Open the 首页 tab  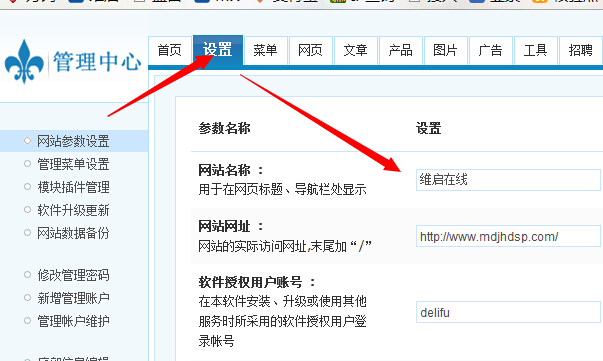click(x=170, y=50)
